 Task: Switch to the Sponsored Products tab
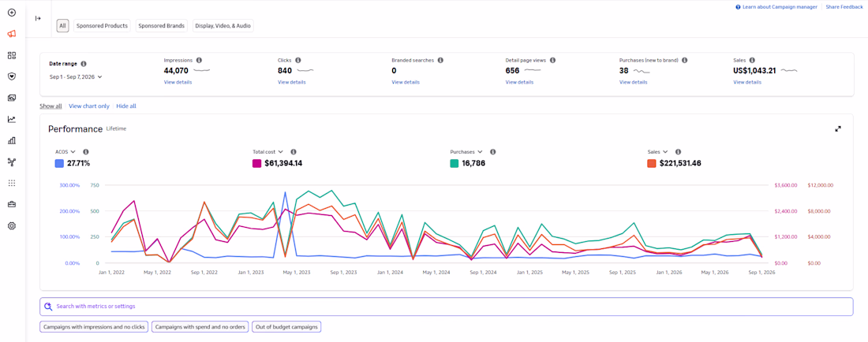(x=103, y=26)
